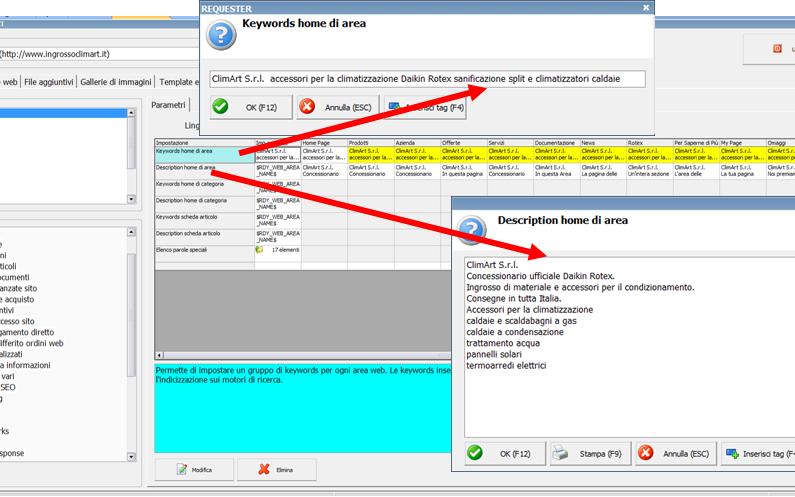Viewport: 795px width, 497px height.
Task: Click the down arrow of the top-left list scrollbar
Action: coord(131,199)
